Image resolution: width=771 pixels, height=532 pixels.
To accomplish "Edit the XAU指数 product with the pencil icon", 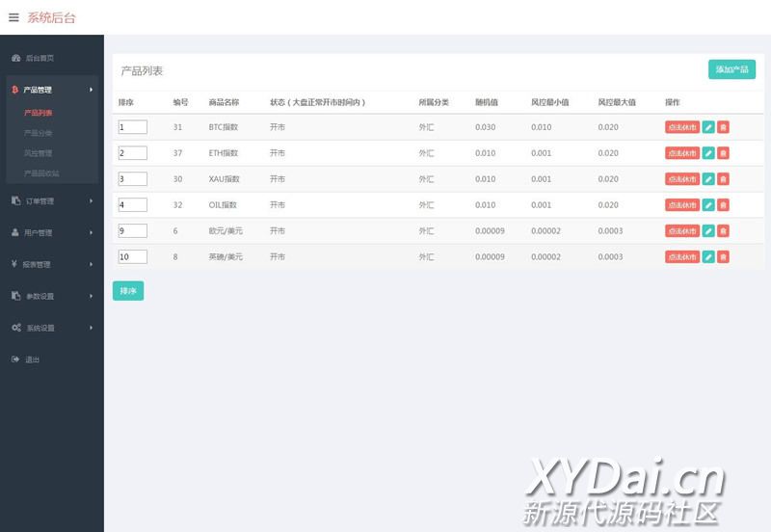I will coord(708,179).
